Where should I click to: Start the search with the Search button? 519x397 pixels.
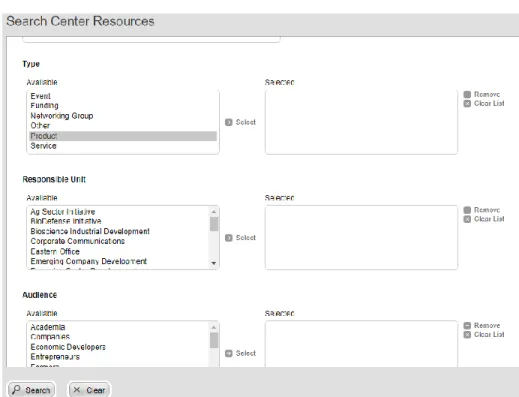tap(31, 389)
